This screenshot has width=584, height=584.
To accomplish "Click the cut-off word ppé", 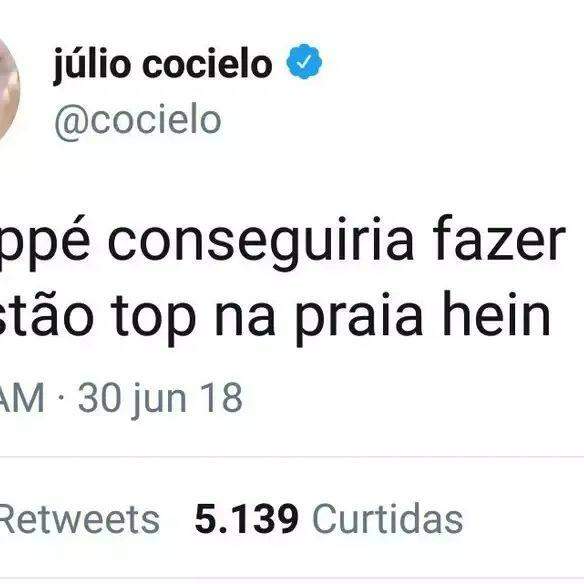I will [45, 243].
